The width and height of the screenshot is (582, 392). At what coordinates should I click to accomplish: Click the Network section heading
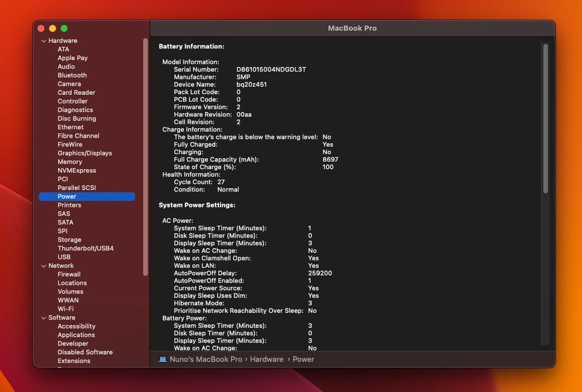pos(61,266)
